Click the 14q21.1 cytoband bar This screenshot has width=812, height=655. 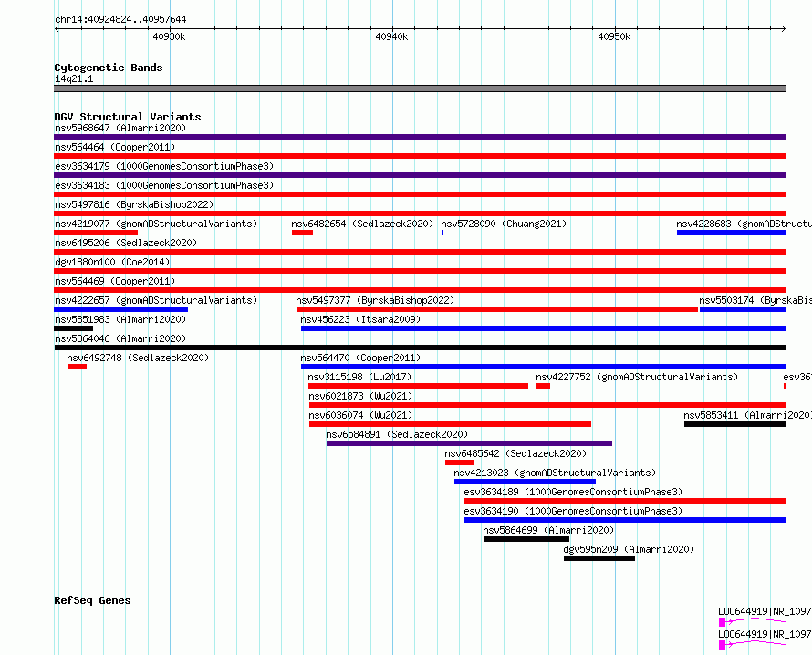click(x=420, y=88)
